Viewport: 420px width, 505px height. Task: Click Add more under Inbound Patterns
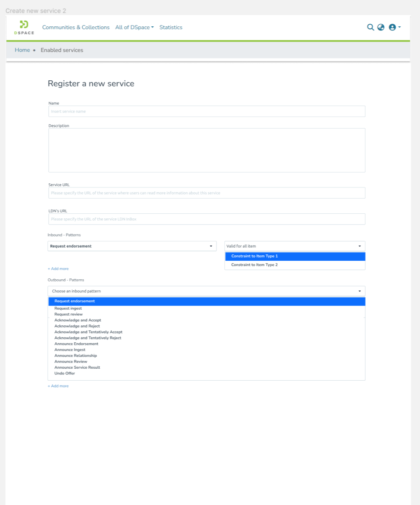click(x=58, y=269)
